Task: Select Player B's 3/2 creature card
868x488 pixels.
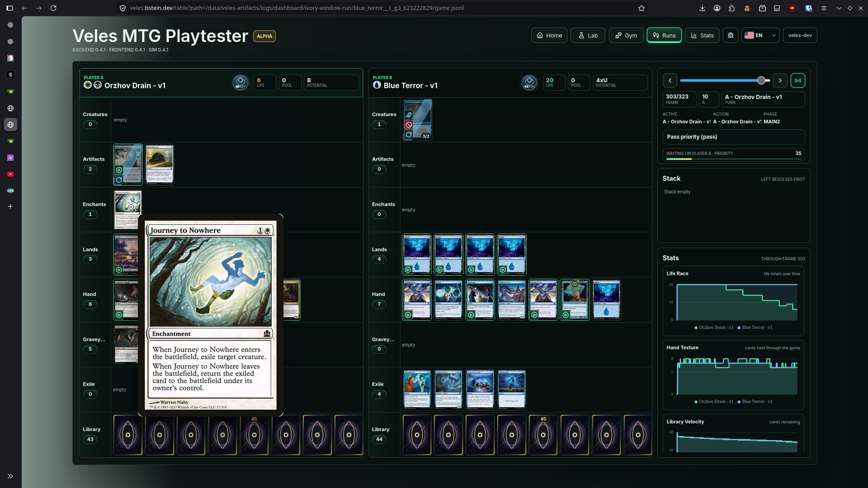Action: point(417,120)
